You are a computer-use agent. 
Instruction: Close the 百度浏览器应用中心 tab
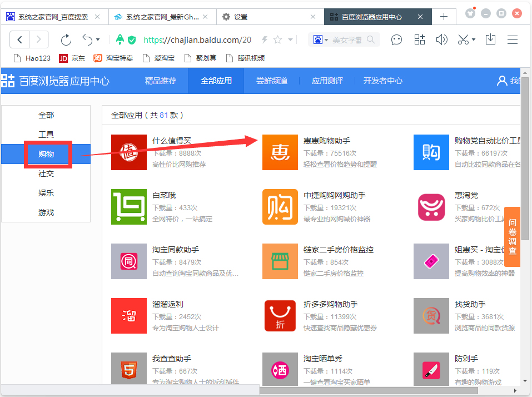(420, 17)
